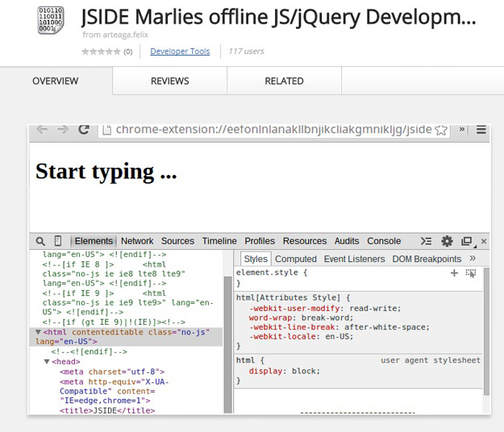The height and width of the screenshot is (432, 504).
Task: Add a new style rule plus icon
Action: click(454, 273)
